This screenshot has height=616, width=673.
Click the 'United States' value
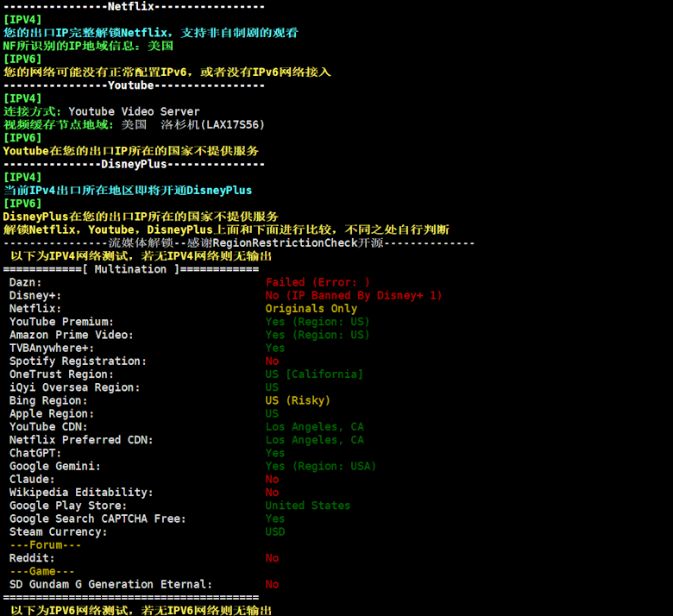tap(308, 506)
